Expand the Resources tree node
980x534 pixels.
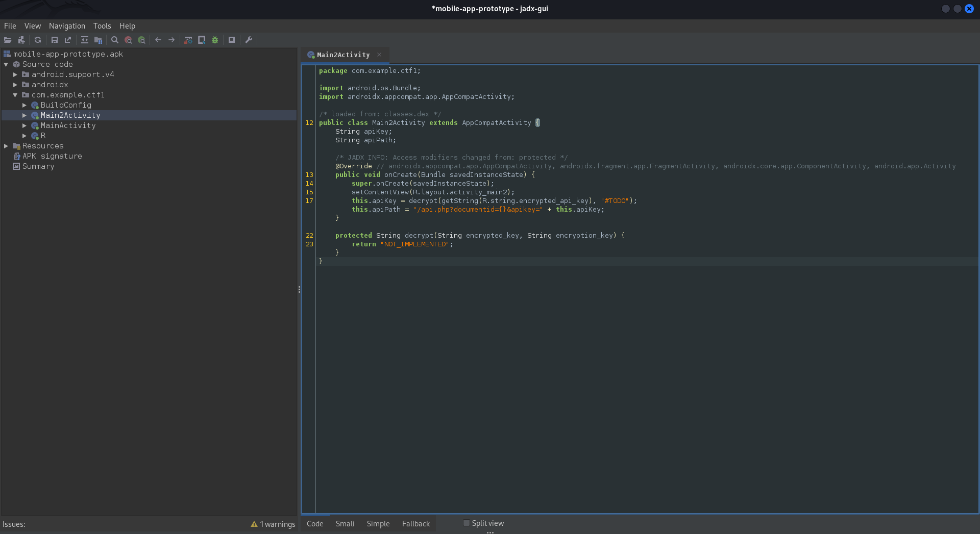(6, 146)
